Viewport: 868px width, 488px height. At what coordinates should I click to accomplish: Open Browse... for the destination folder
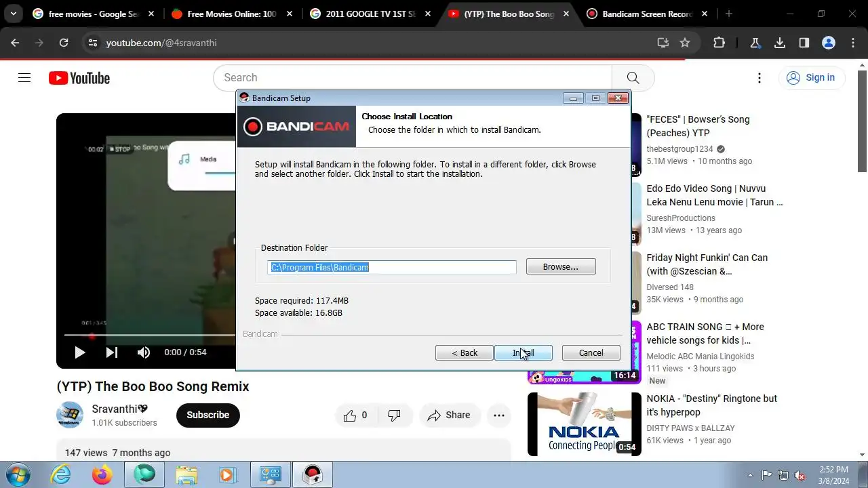(x=561, y=266)
